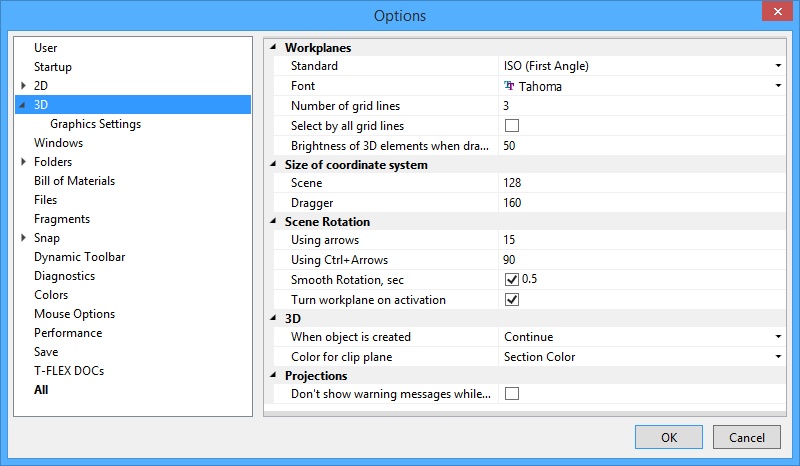
Task: Open the Standard dropdown list
Action: 778,66
